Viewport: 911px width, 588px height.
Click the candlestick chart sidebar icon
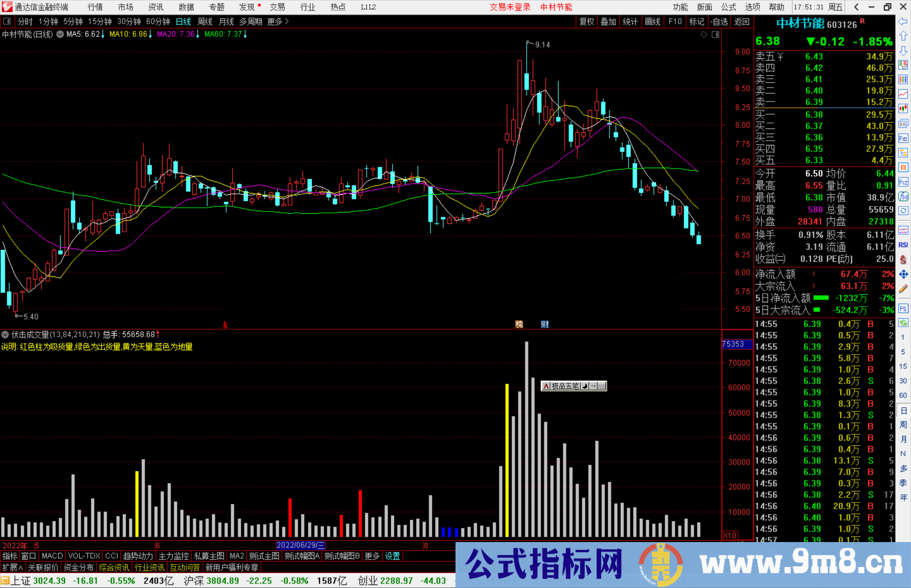(903, 109)
